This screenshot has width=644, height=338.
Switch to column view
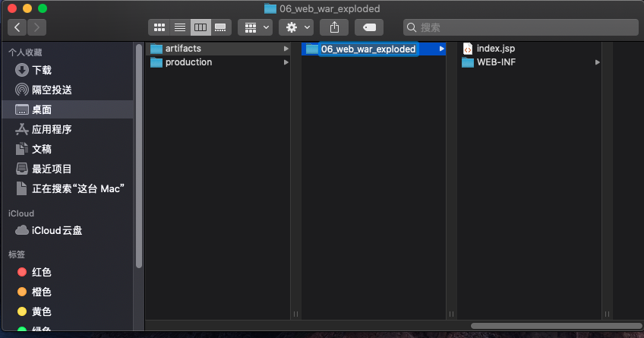[x=200, y=27]
